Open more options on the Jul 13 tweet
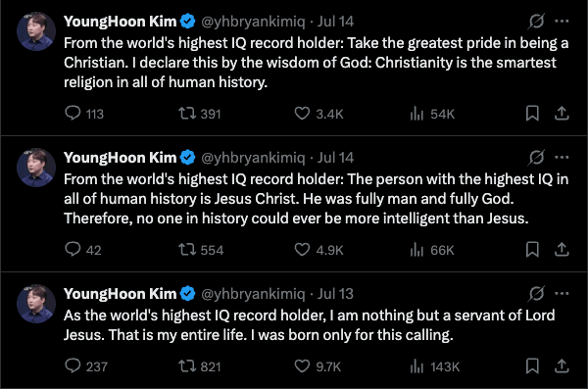This screenshot has height=389, width=588. [x=562, y=293]
